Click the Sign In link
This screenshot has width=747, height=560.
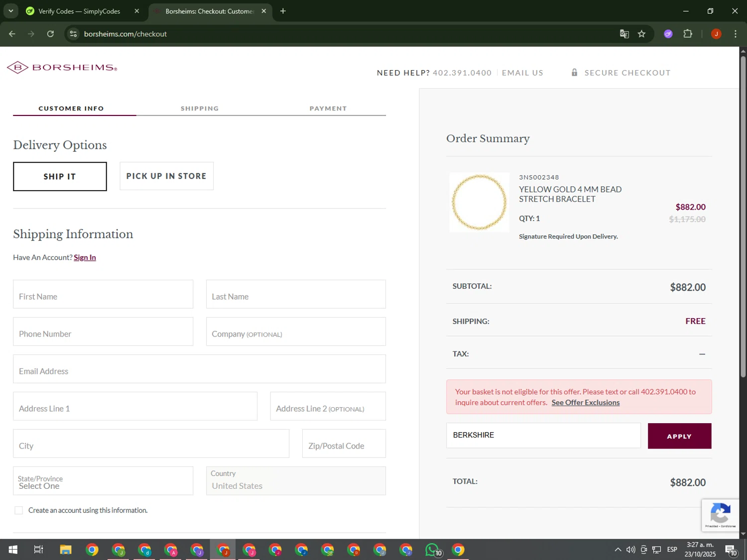pyautogui.click(x=85, y=257)
